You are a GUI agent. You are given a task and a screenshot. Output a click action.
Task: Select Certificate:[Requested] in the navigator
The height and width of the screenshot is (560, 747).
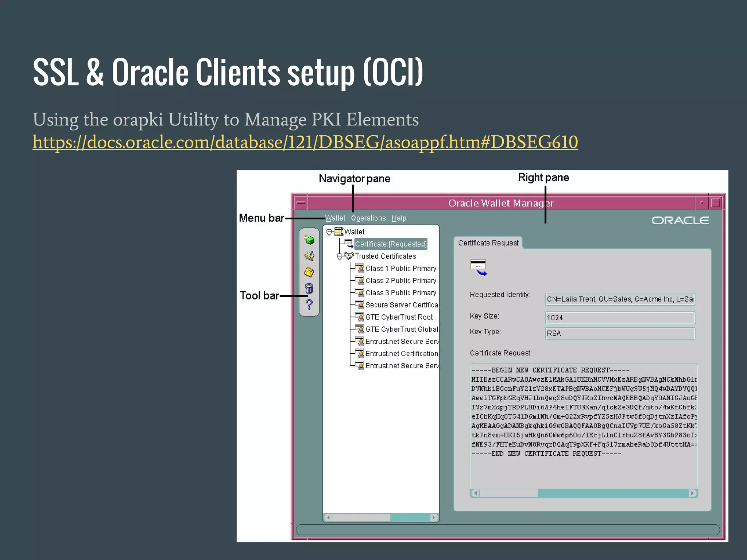tap(391, 244)
